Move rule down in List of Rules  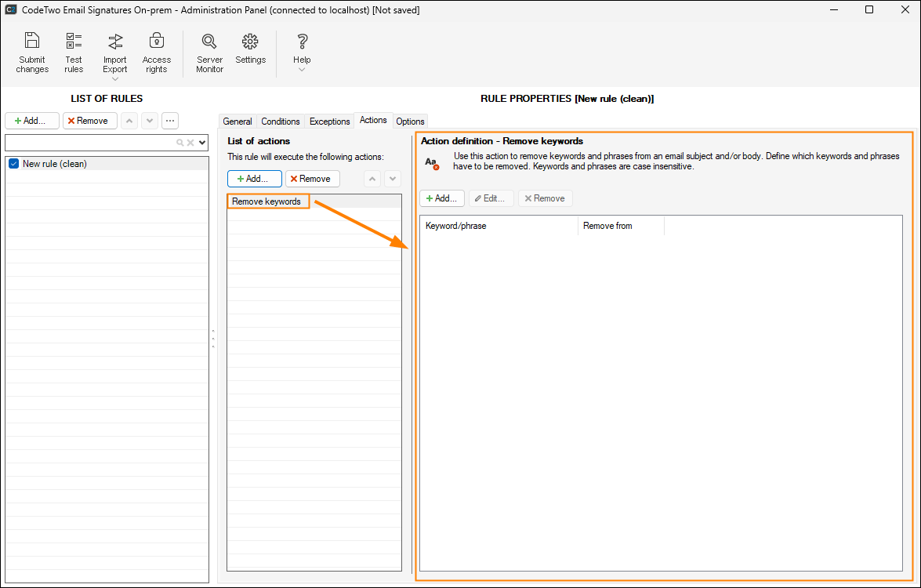click(x=149, y=121)
